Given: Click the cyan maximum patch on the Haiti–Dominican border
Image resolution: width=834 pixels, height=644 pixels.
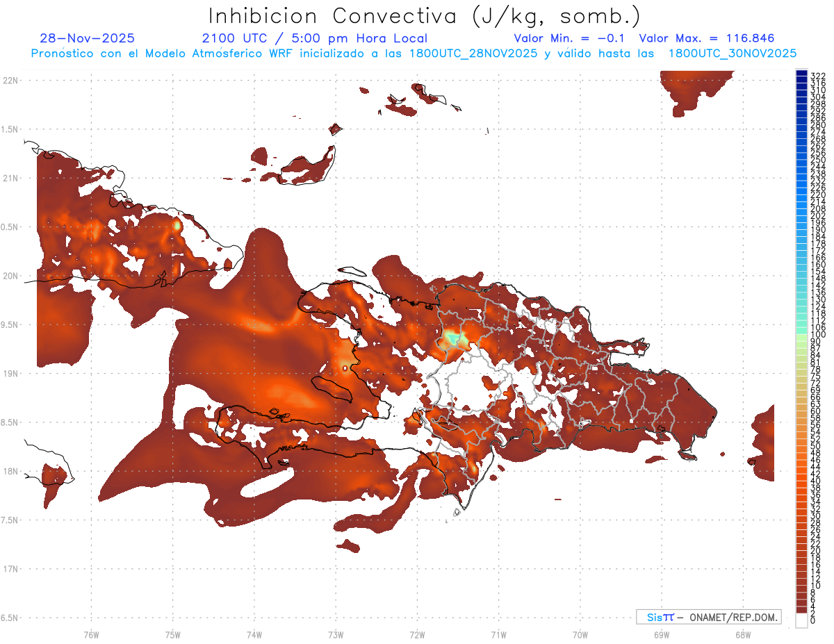Looking at the screenshot, I should click(454, 338).
